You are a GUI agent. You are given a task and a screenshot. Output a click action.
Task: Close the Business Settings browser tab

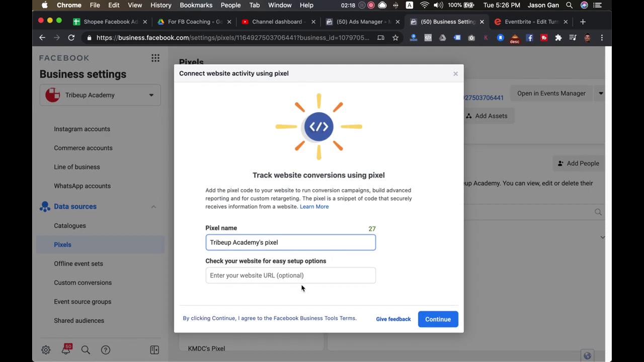[x=481, y=22]
